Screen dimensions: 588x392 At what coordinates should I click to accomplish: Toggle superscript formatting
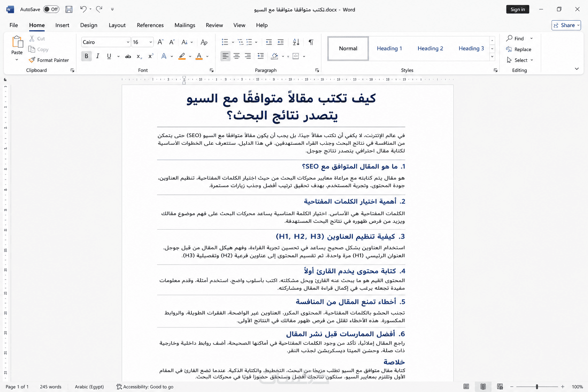151,56
